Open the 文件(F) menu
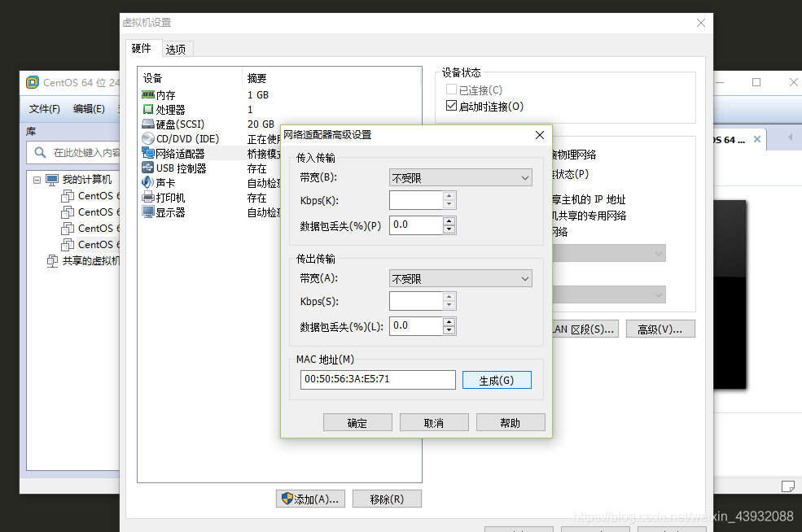Viewport: 802px width, 532px height. pos(45,109)
